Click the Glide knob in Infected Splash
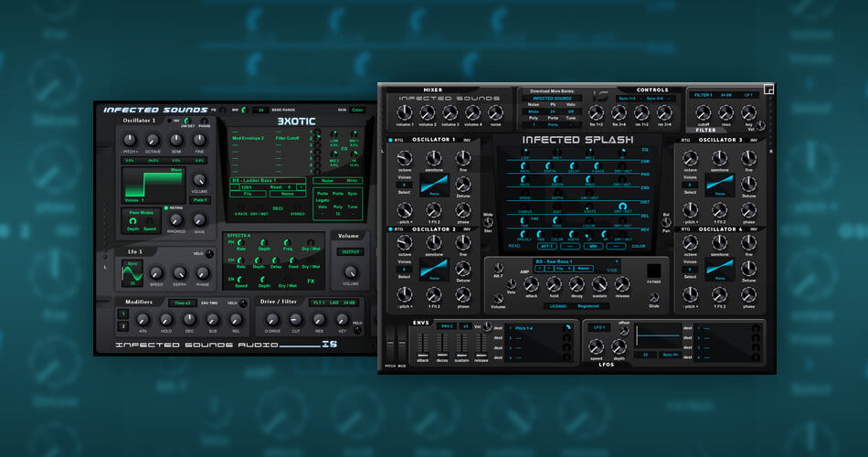868x457 pixels. (x=654, y=298)
